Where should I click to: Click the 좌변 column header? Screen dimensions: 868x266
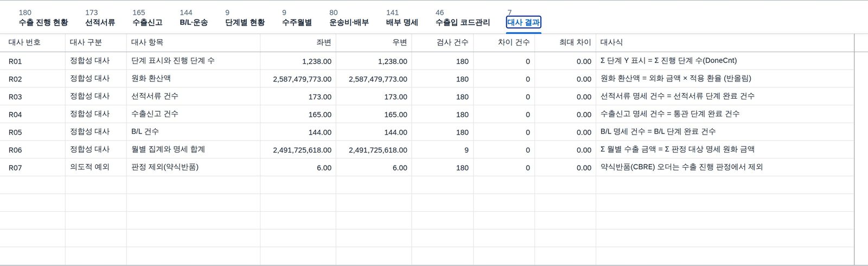point(298,42)
